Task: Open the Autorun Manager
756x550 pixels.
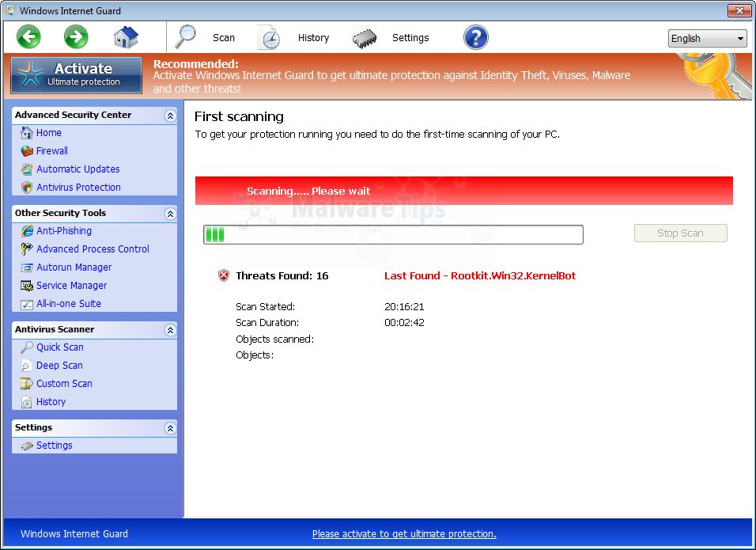Action: [x=74, y=267]
